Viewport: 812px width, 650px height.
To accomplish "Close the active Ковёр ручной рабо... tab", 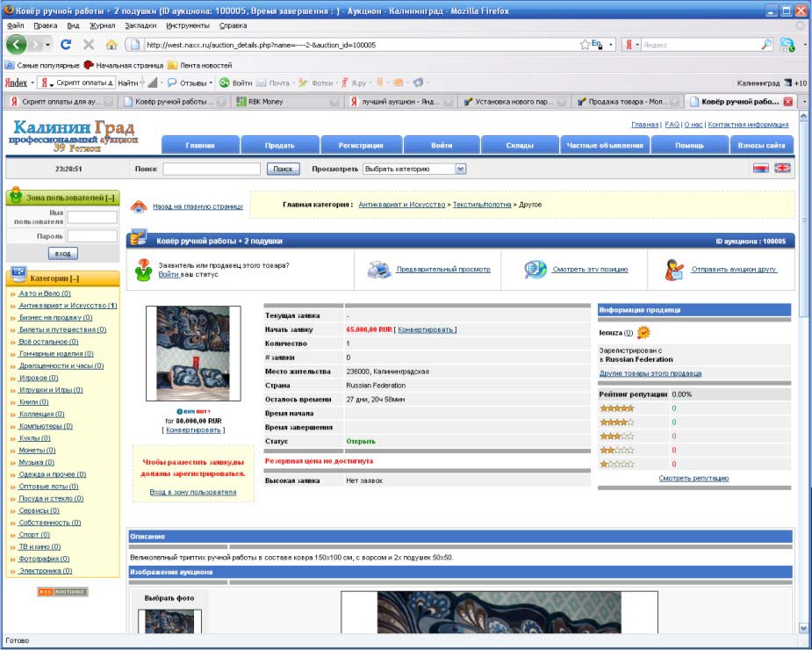I will click(787, 102).
